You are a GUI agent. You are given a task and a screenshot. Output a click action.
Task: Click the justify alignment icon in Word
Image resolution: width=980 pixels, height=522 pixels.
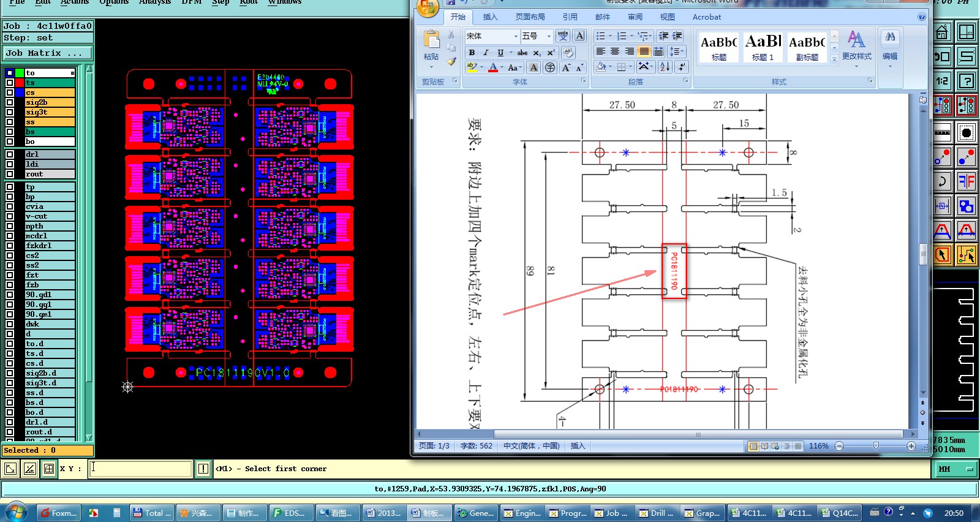pyautogui.click(x=644, y=52)
